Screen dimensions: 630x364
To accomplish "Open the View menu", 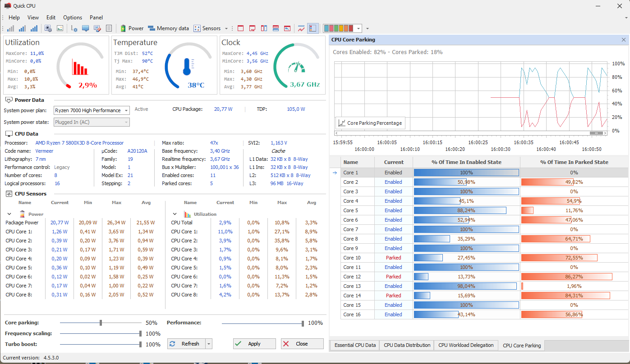I will click(33, 18).
